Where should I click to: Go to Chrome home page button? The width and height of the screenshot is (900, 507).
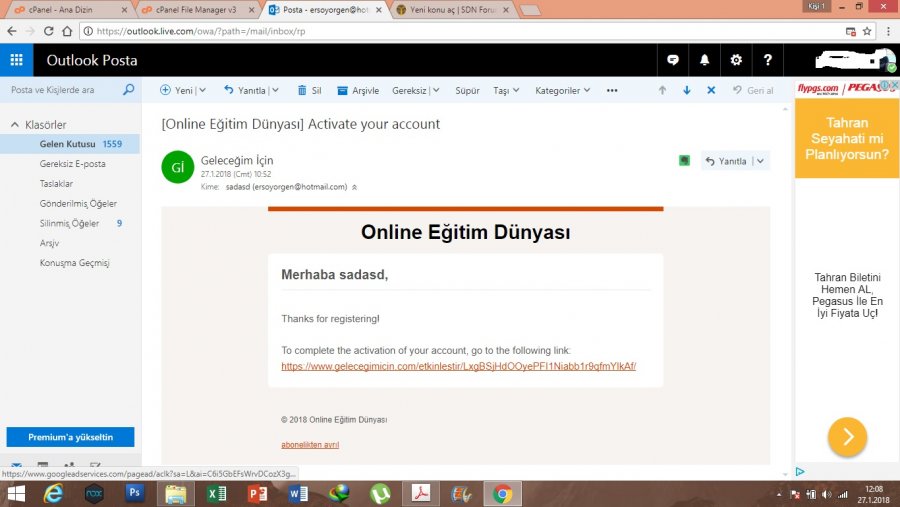[x=67, y=31]
